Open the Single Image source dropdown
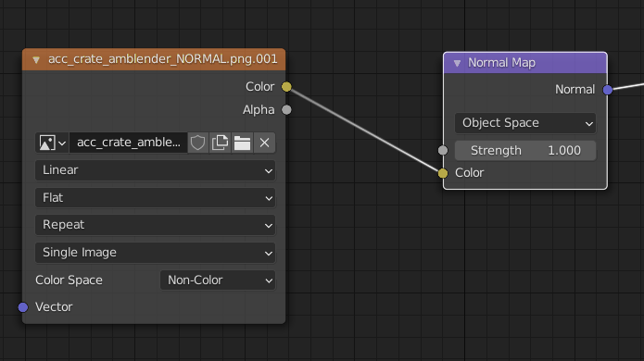This screenshot has width=644, height=361. (156, 253)
